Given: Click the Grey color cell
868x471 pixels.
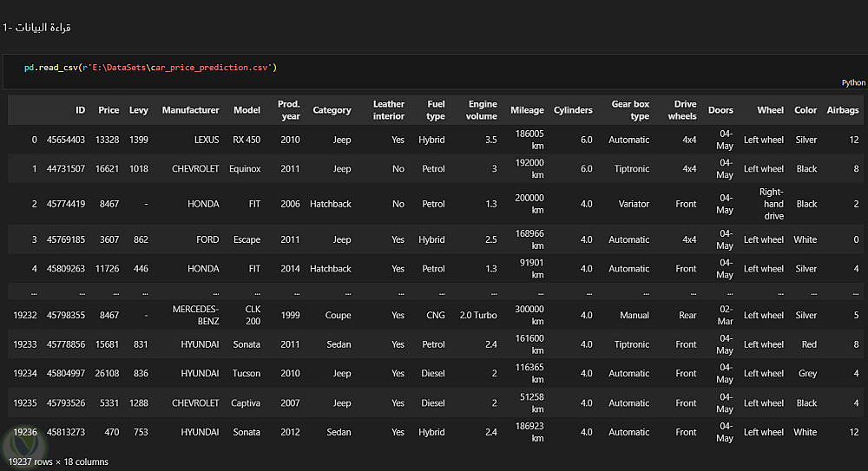Looking at the screenshot, I should pyautogui.click(x=807, y=374).
